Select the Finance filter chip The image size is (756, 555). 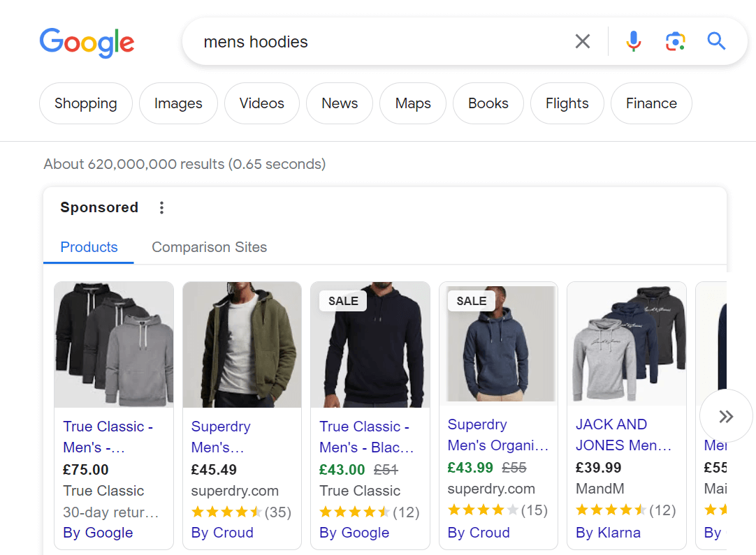pos(651,103)
